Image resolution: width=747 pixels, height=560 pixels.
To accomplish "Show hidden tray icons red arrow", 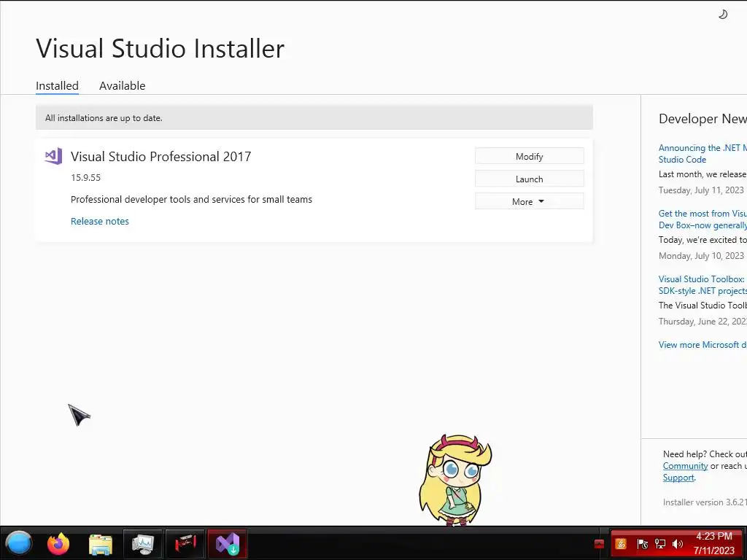I will [600, 544].
